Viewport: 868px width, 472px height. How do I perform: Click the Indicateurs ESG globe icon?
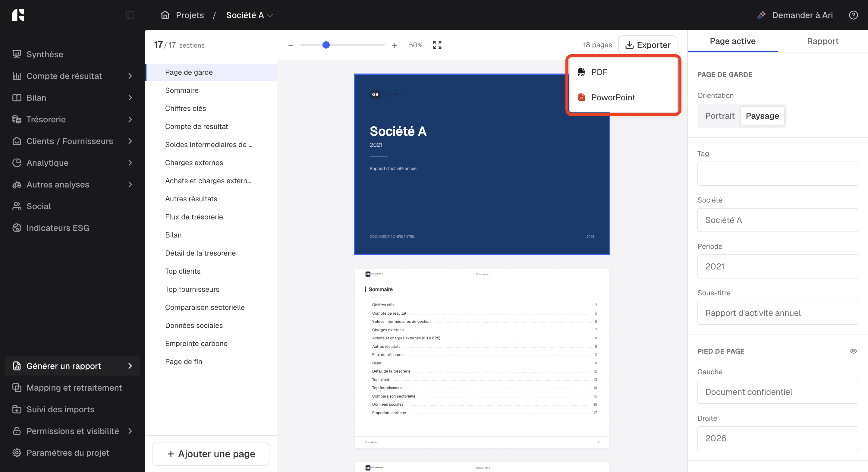coord(17,228)
